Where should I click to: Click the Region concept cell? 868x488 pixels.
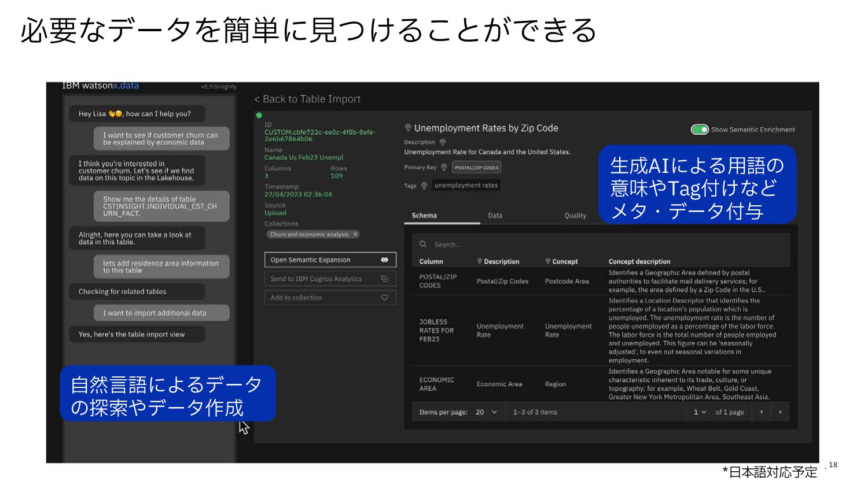(556, 384)
